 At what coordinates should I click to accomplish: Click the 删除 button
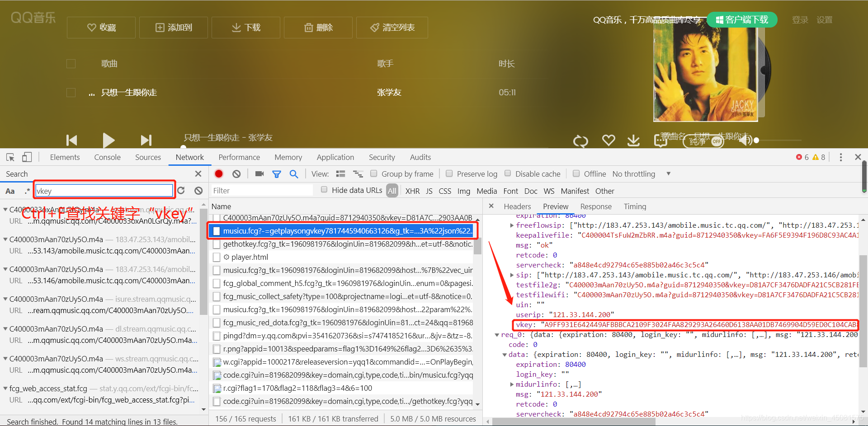coord(318,28)
